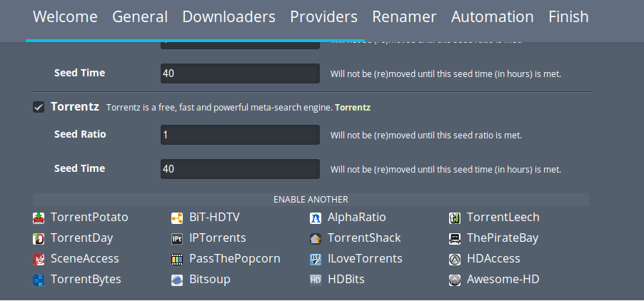Enable the ILoveTorrents provider label
Viewport: 644px width, 301px height.
pyautogui.click(x=365, y=259)
